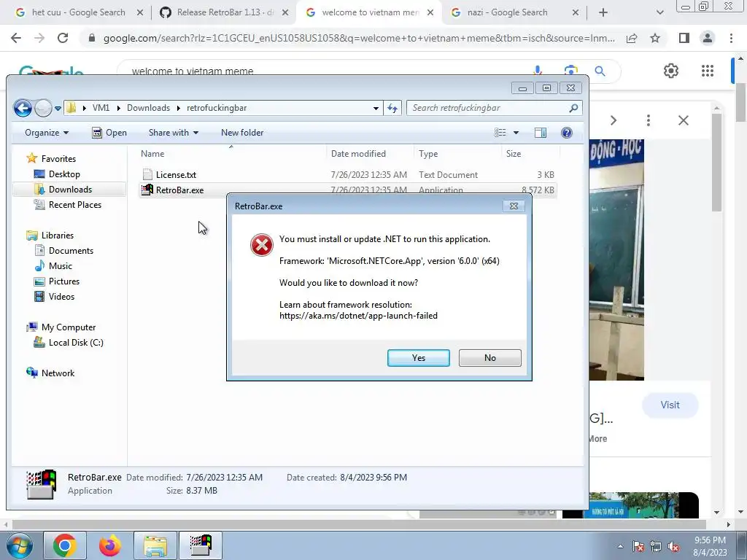Click Explorer's blue Back arrow button

23,108
